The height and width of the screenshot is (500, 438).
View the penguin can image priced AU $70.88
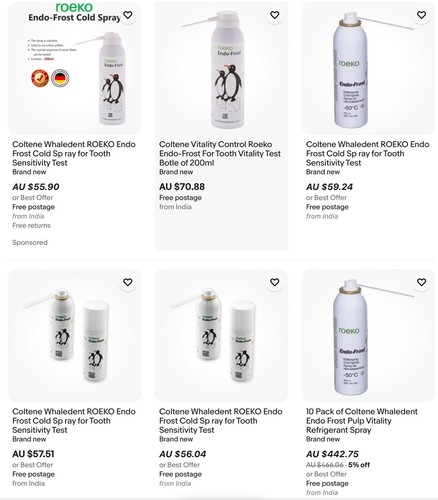(x=221, y=68)
